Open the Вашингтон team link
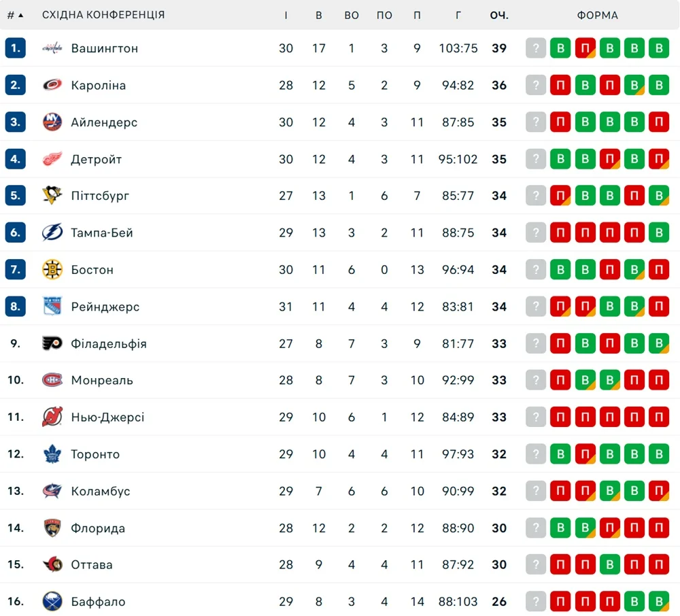 pyautogui.click(x=105, y=48)
